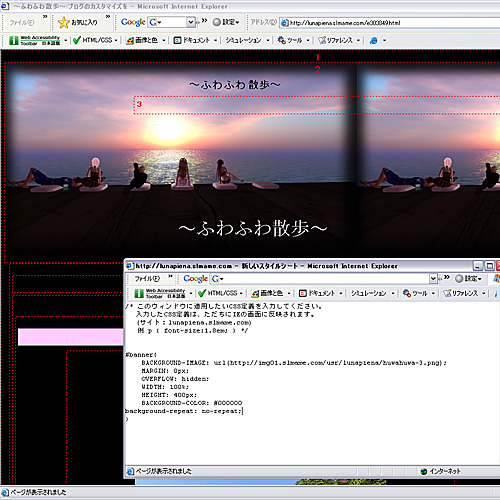Click the IE globe icon at toolbar end
The image size is (500, 500).
pos(374,40)
